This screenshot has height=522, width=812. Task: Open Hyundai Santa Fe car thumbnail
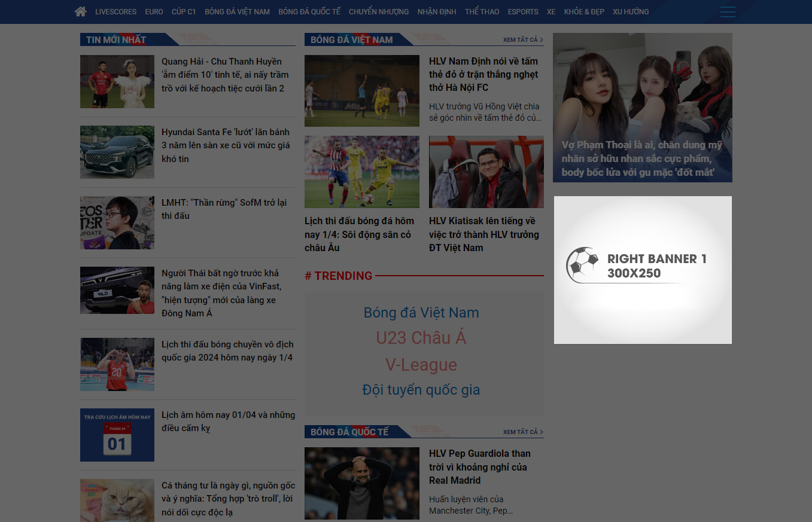[x=117, y=152]
